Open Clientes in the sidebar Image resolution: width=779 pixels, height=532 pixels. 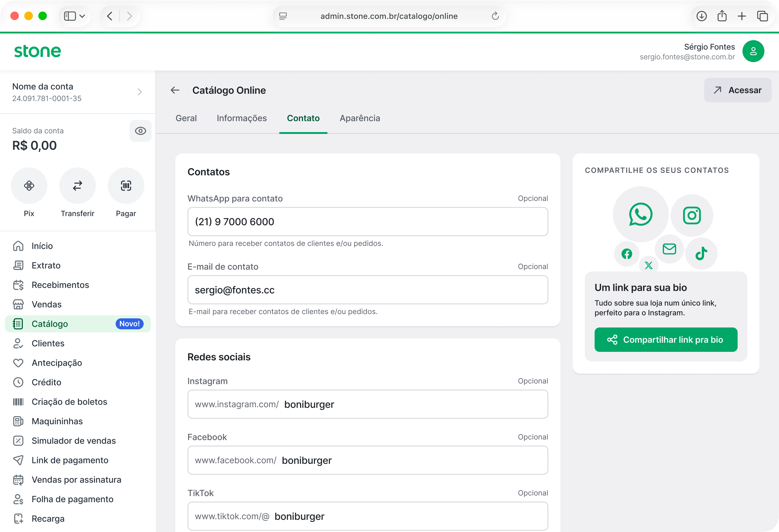coord(78,343)
